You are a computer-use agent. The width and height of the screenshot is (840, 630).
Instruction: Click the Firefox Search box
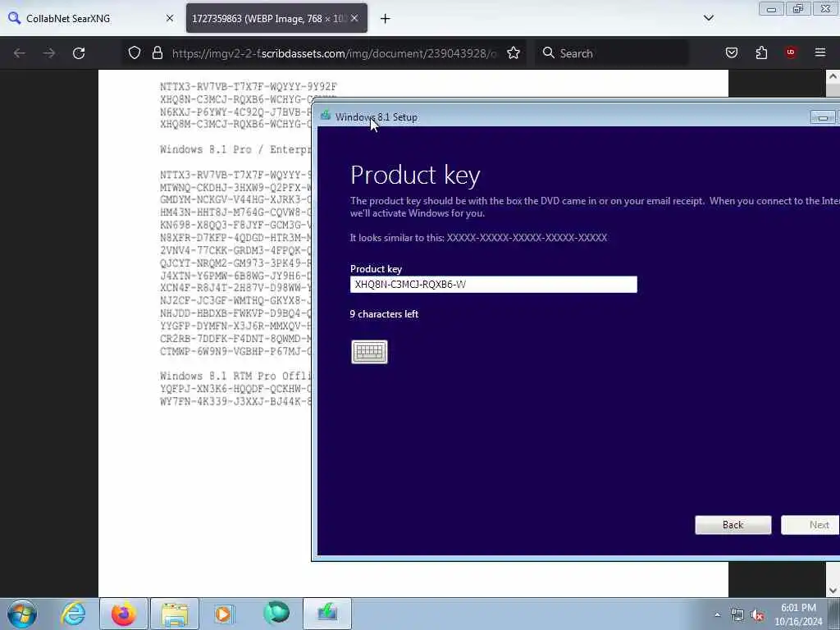click(x=612, y=53)
